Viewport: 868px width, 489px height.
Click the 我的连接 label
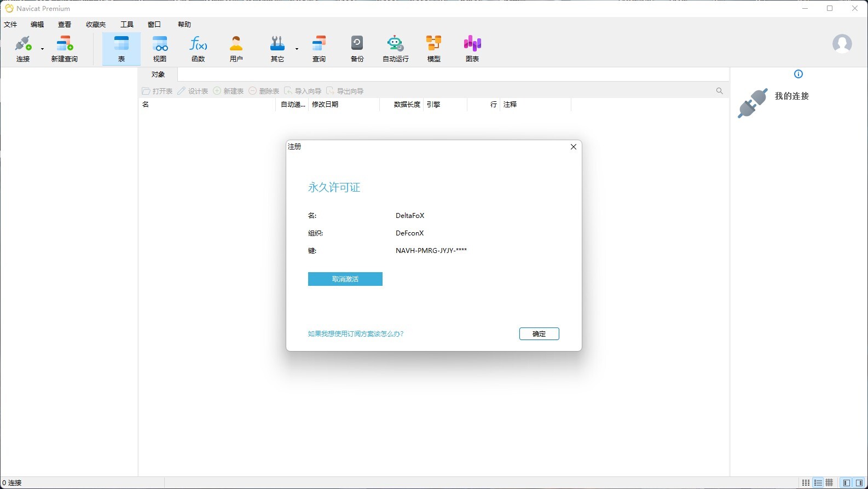click(x=791, y=96)
